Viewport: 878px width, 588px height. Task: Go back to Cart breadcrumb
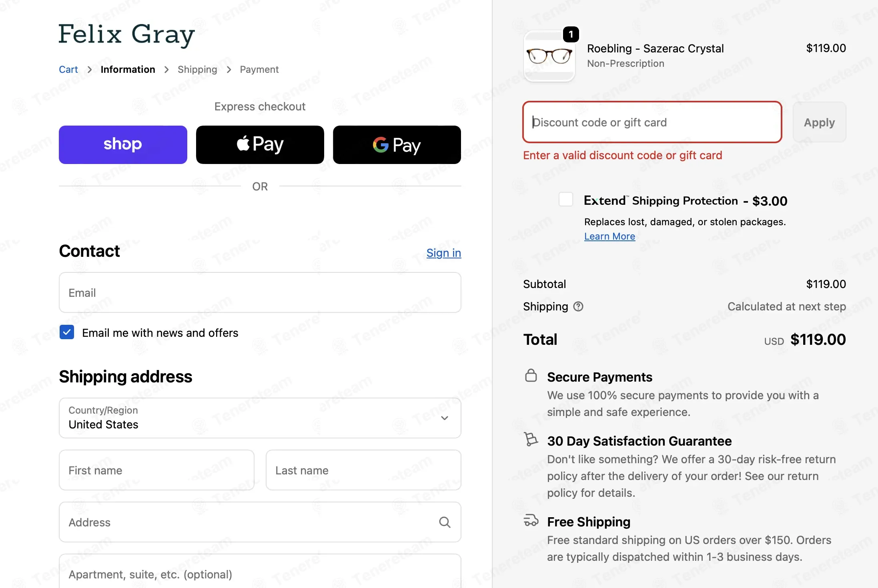click(x=68, y=70)
